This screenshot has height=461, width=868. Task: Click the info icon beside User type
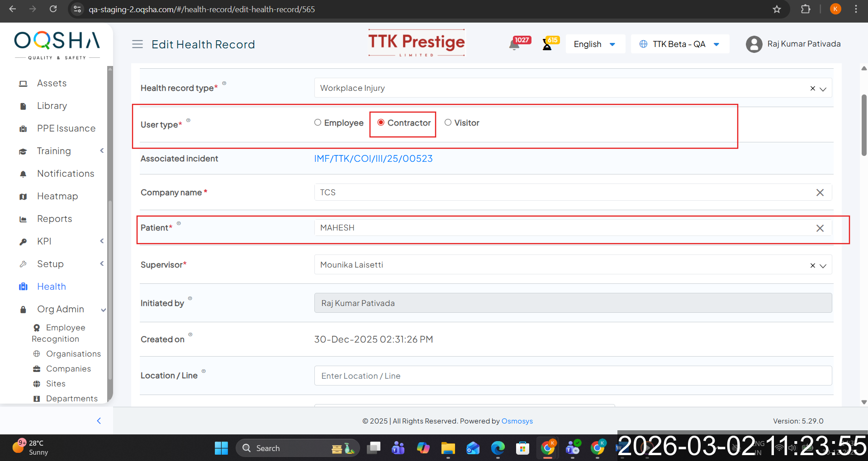188,120
